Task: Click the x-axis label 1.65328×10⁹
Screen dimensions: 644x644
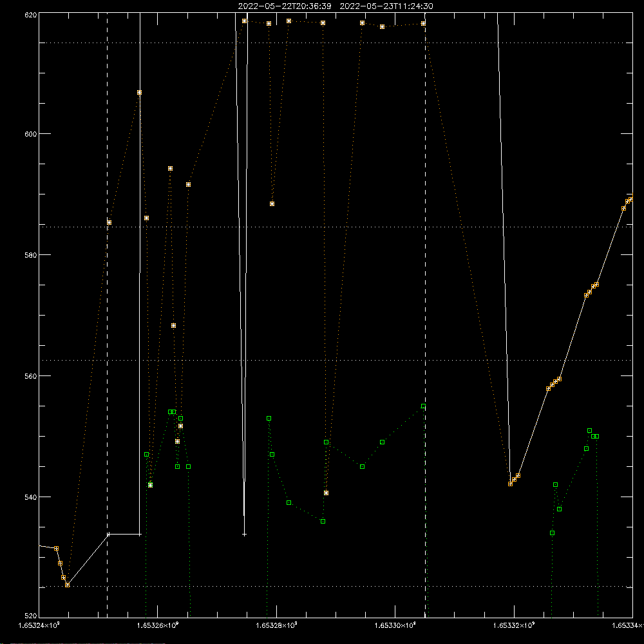Action: (x=276, y=625)
